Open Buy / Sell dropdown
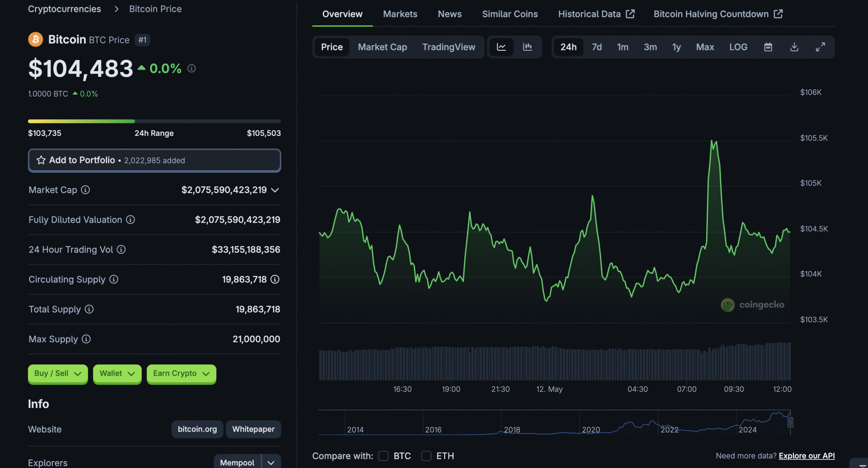Screen dimensions: 868x468 pos(58,373)
